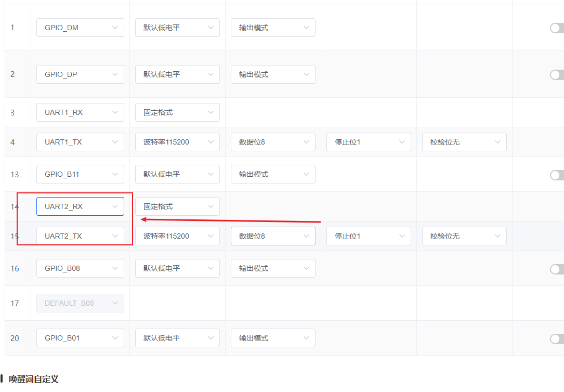Open the GPIO_DM pin function dropdown

(80, 27)
